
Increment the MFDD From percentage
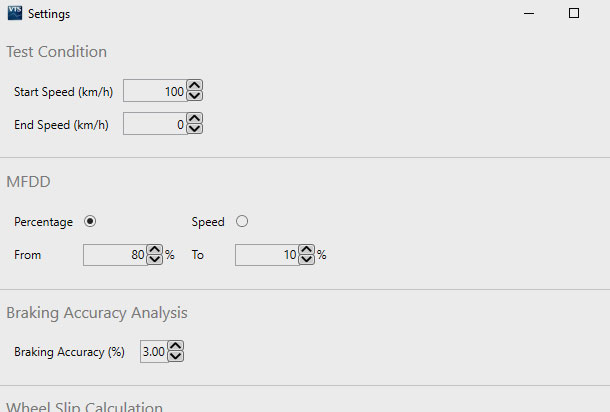155,250
